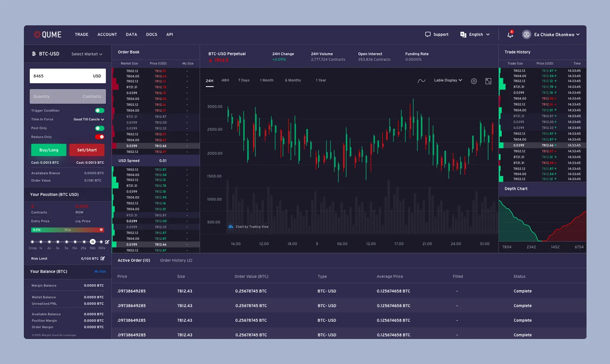Toggle the Post Only switch
The image size is (610, 364).
pos(100,128)
